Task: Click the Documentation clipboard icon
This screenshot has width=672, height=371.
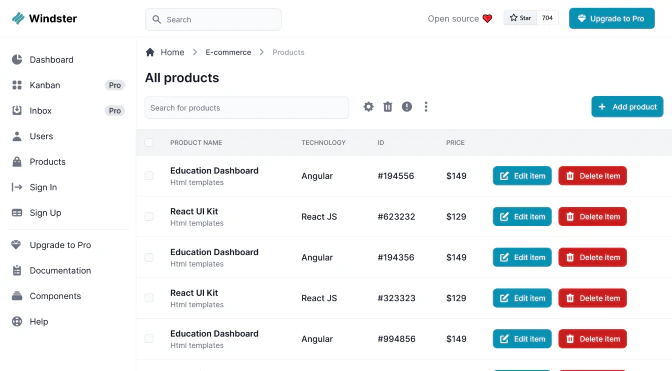Action: click(x=17, y=270)
